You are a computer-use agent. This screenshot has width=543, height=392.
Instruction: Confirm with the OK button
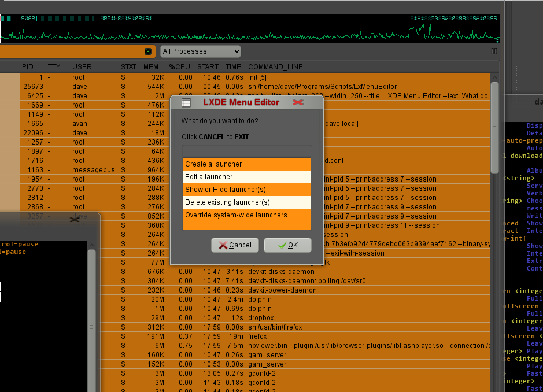coord(288,245)
